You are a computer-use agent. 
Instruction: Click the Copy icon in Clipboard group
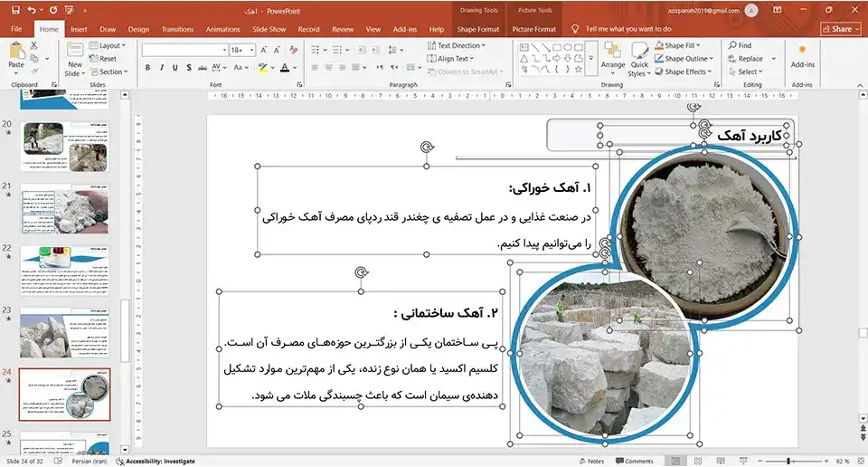pyautogui.click(x=34, y=58)
